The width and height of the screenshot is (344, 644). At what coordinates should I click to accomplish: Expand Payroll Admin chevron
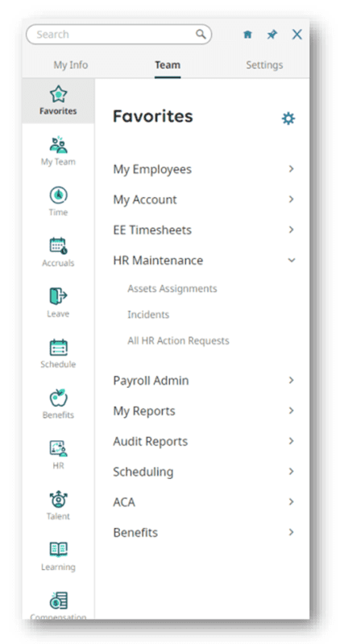pos(292,380)
